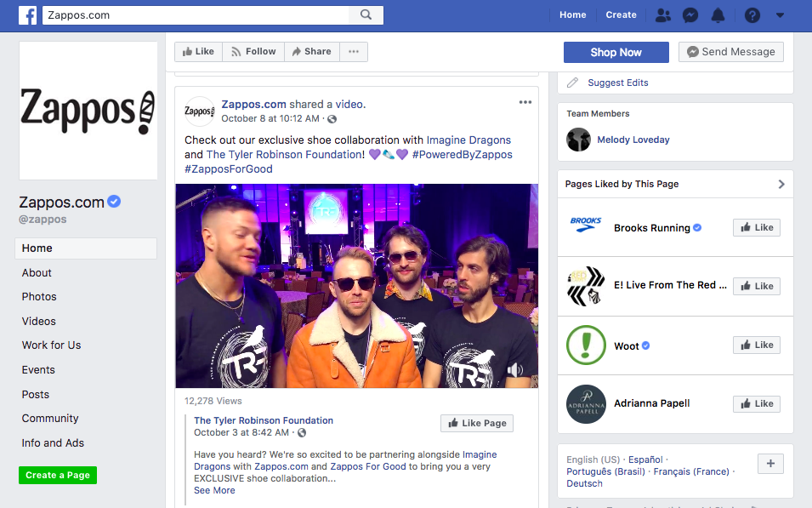Open the Messenger icon in top bar
This screenshot has width=812, height=508.
690,15
